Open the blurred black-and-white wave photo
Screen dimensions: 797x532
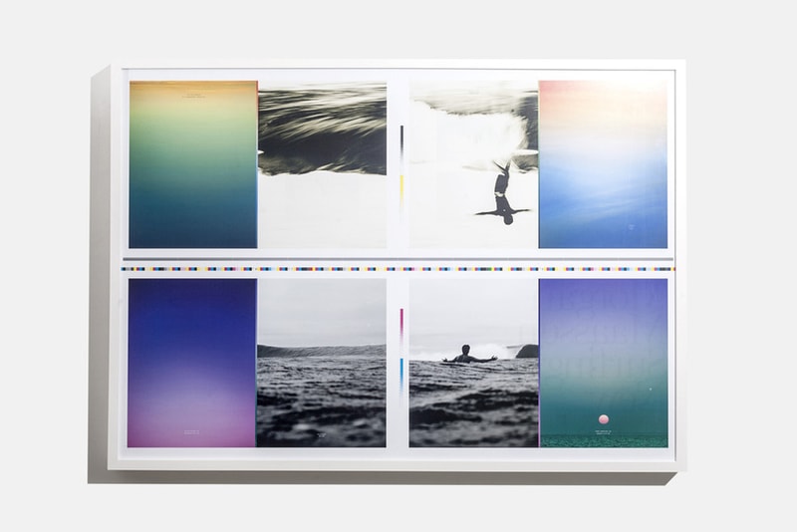tap(322, 164)
